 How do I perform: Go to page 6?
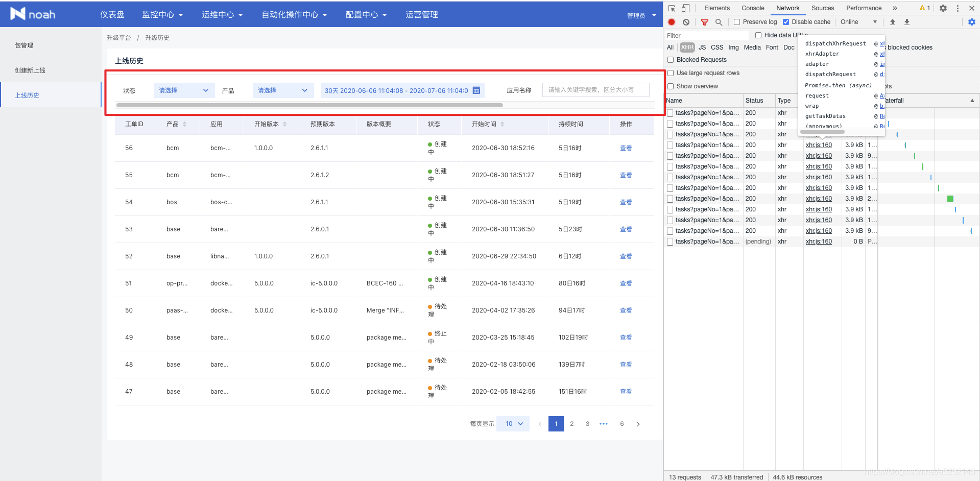(x=622, y=424)
